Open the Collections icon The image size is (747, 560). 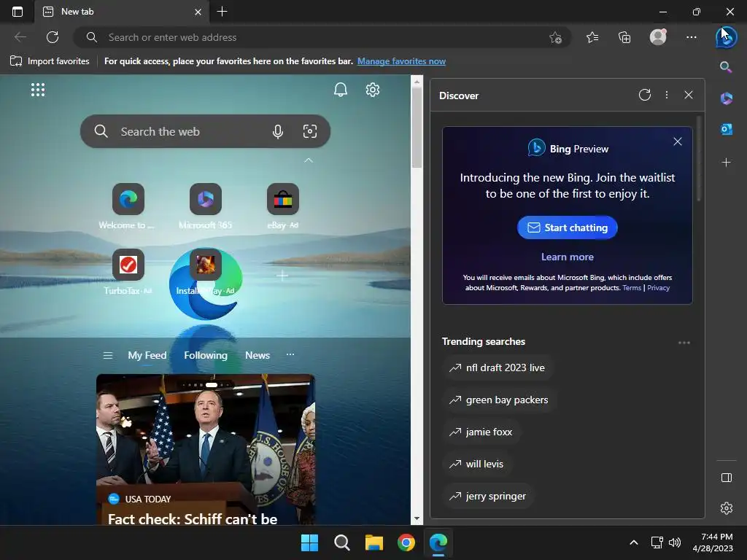coord(624,37)
